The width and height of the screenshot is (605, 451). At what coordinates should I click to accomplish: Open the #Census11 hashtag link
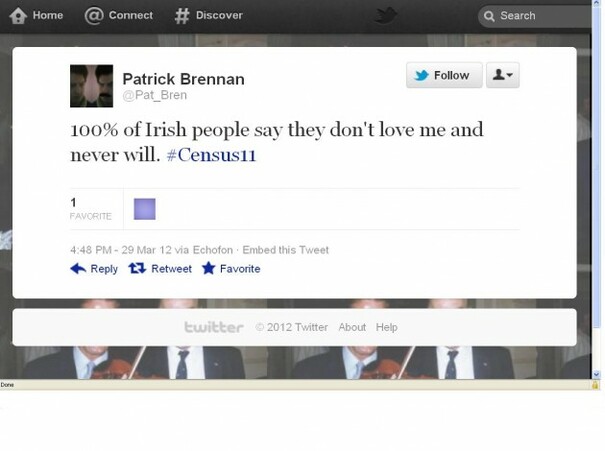[x=211, y=155]
